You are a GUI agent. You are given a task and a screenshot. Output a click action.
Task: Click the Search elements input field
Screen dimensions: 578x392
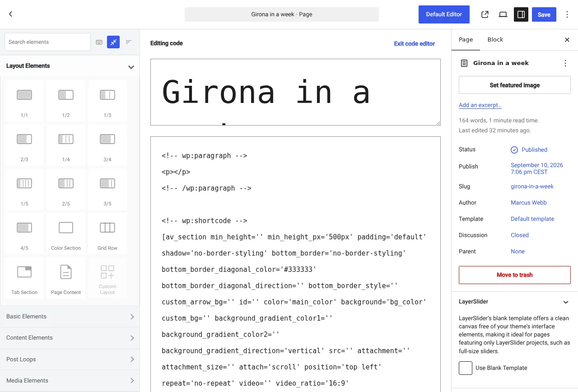pos(47,42)
